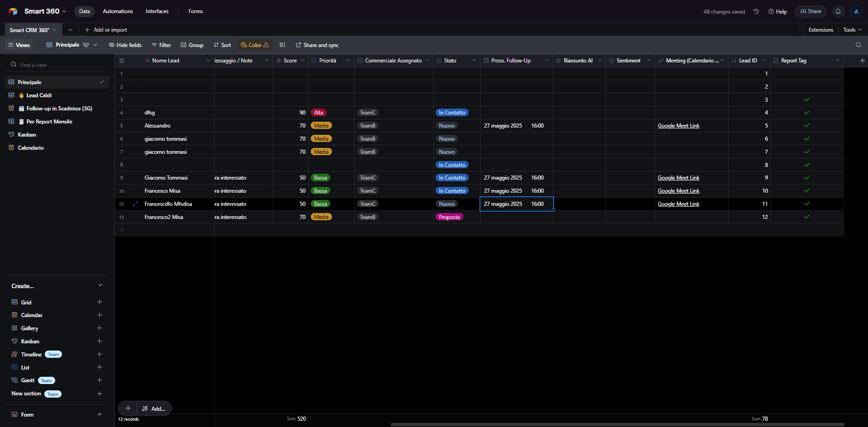Image resolution: width=868 pixels, height=427 pixels.
Task: Collapse the Create... section
Action: [x=100, y=285]
